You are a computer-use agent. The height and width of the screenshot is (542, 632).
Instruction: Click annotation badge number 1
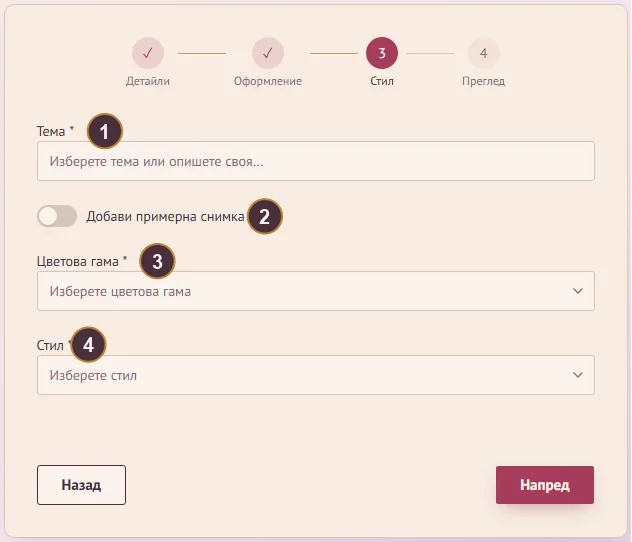click(x=105, y=131)
